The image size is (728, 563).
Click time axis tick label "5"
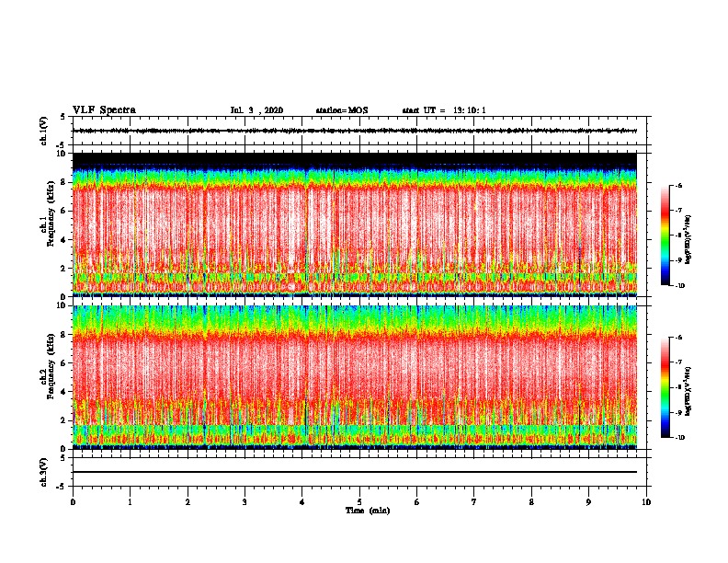pyautogui.click(x=359, y=502)
